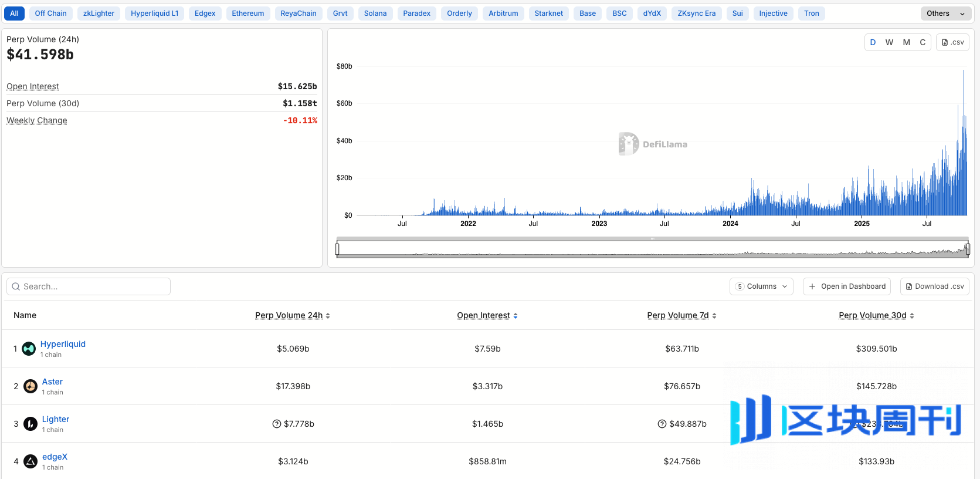This screenshot has width=980, height=479.
Task: Switch chart to daily view with D
Action: 873,42
